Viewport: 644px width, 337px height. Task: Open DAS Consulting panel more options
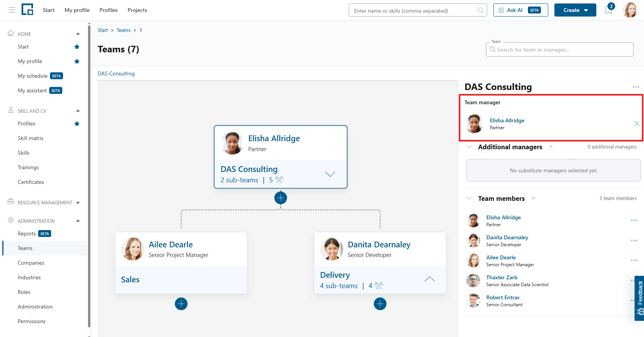(x=636, y=87)
